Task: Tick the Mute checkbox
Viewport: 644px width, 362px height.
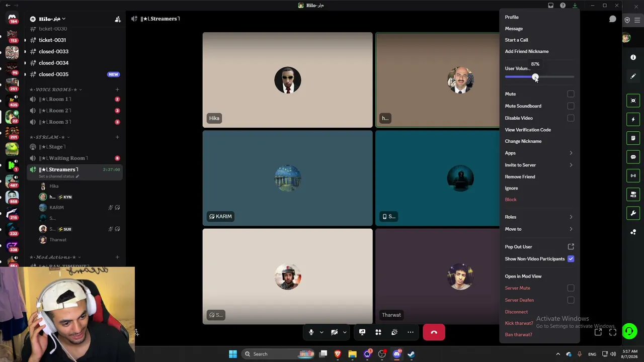Action: (x=571, y=94)
